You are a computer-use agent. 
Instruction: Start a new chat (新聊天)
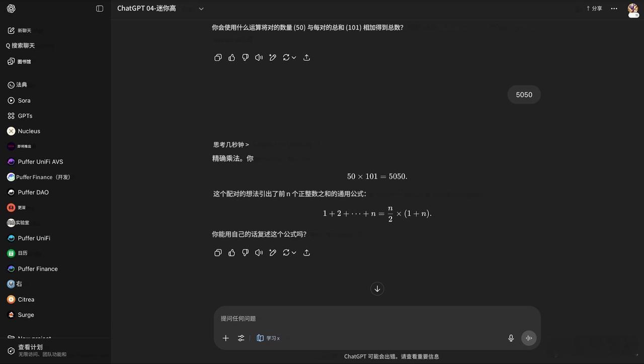tap(20, 31)
